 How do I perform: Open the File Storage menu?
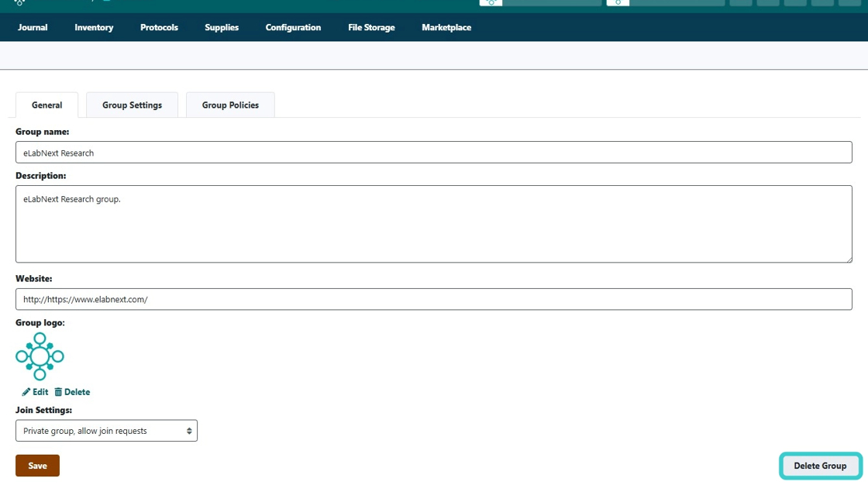click(x=371, y=27)
